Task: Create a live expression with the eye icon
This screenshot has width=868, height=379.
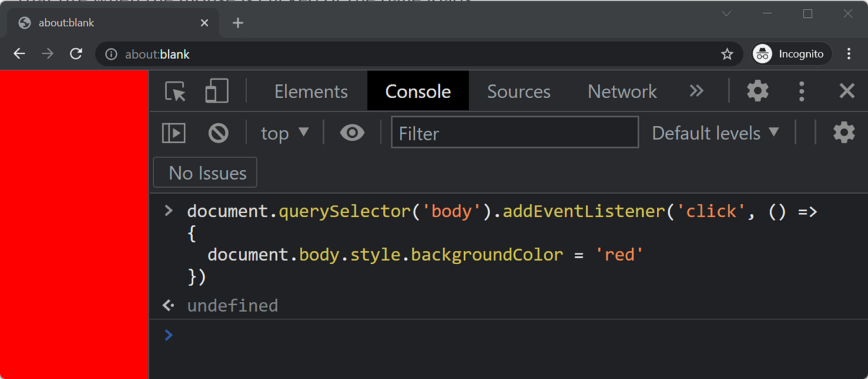Action: tap(352, 132)
